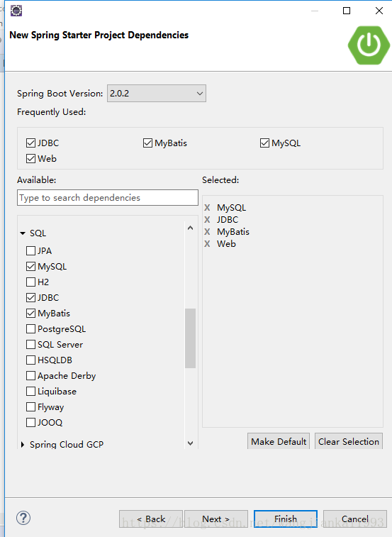Expand the Spring Cloud GCP category

(x=23, y=445)
